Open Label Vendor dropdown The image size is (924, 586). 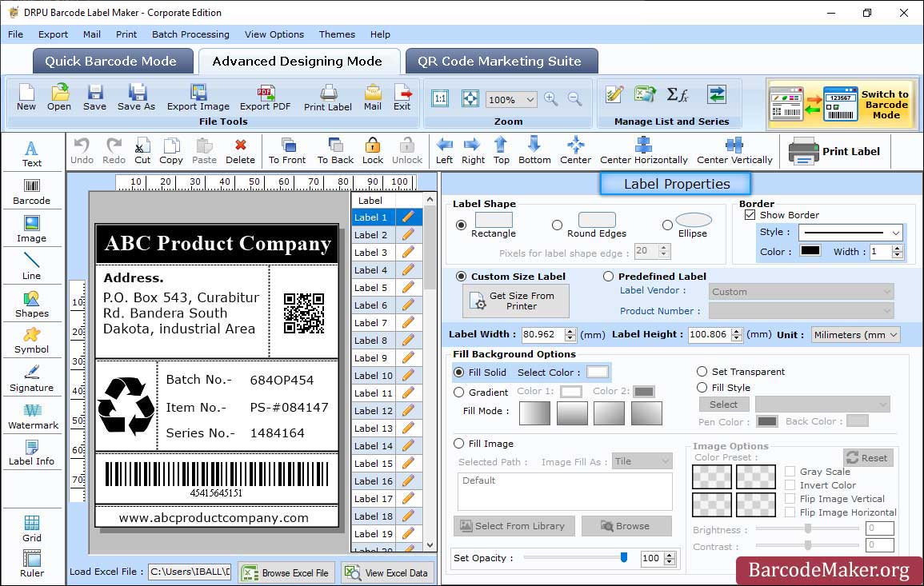[x=801, y=292]
